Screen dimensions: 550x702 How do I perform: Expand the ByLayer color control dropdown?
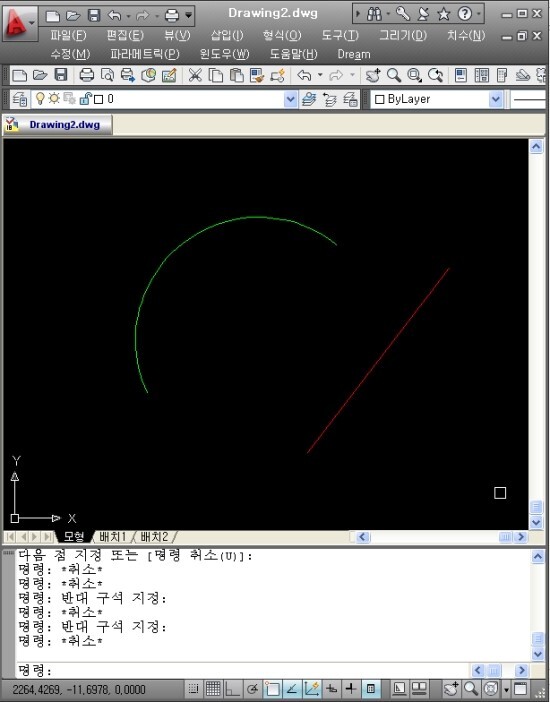tap(495, 99)
